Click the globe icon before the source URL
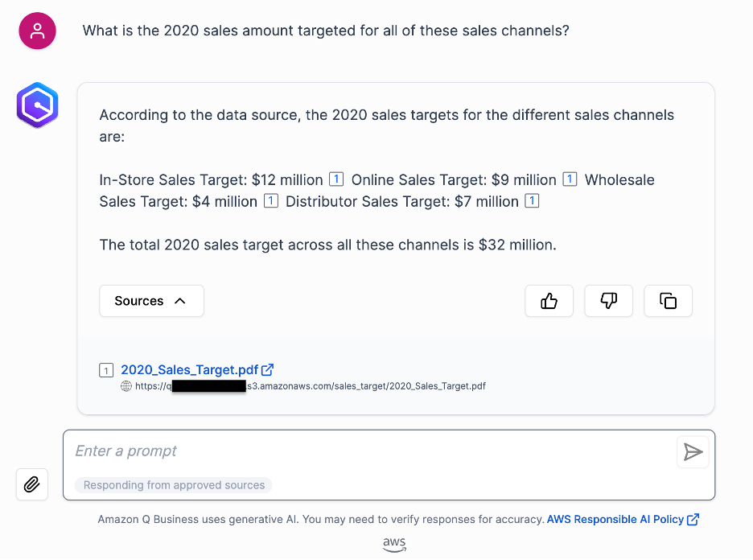 125,386
